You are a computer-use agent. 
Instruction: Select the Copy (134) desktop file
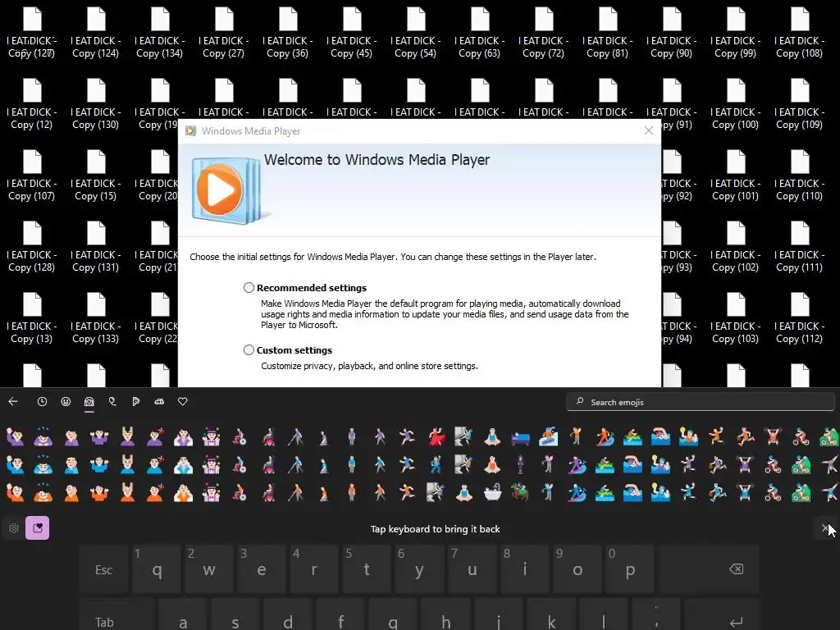(x=160, y=32)
